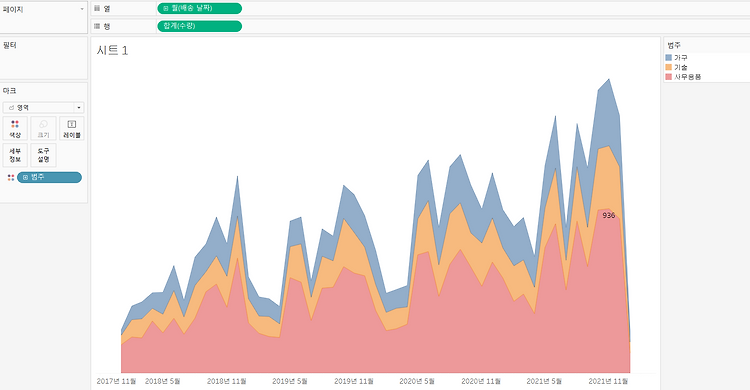750x390 pixels.
Task: Select the 가구 blue legend swatch
Action: click(669, 57)
